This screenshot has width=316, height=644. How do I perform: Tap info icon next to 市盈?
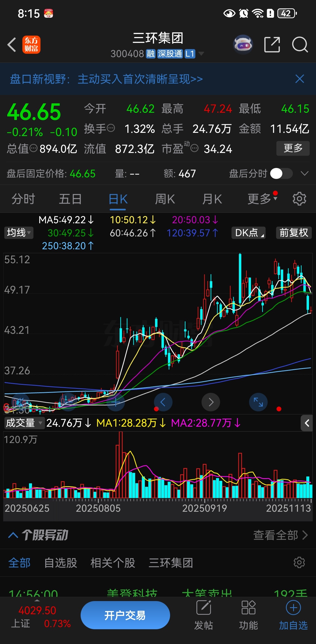[195, 148]
